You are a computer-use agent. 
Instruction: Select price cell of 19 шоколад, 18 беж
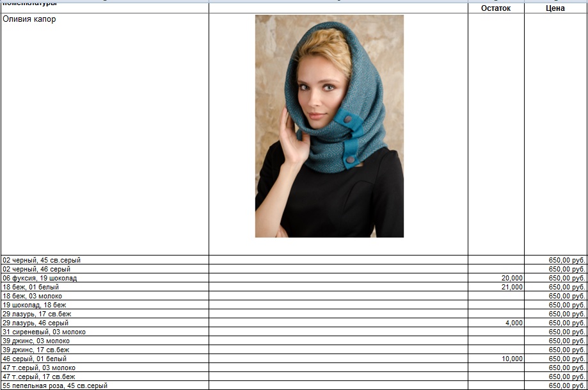coord(555,305)
